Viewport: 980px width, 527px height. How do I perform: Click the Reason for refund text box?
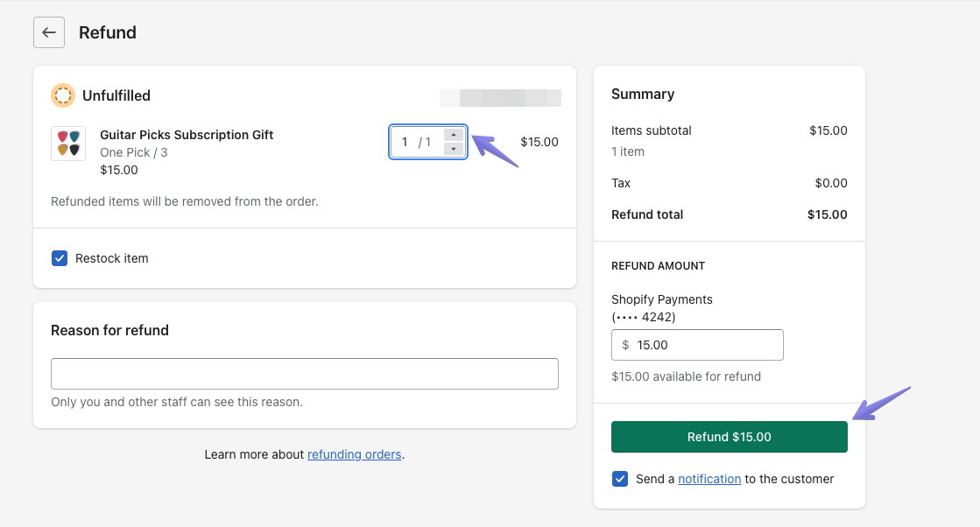(x=304, y=374)
